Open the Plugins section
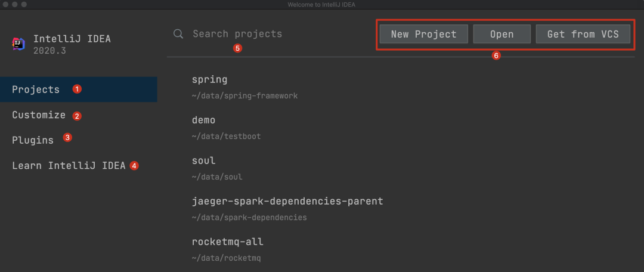 pyautogui.click(x=33, y=140)
